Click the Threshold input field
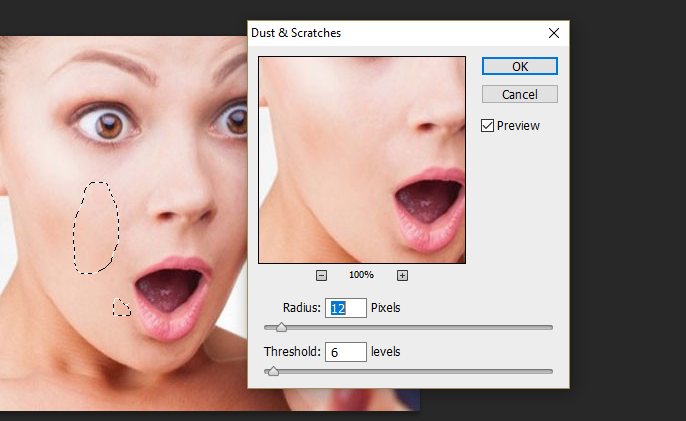This screenshot has height=421, width=686. pos(346,352)
